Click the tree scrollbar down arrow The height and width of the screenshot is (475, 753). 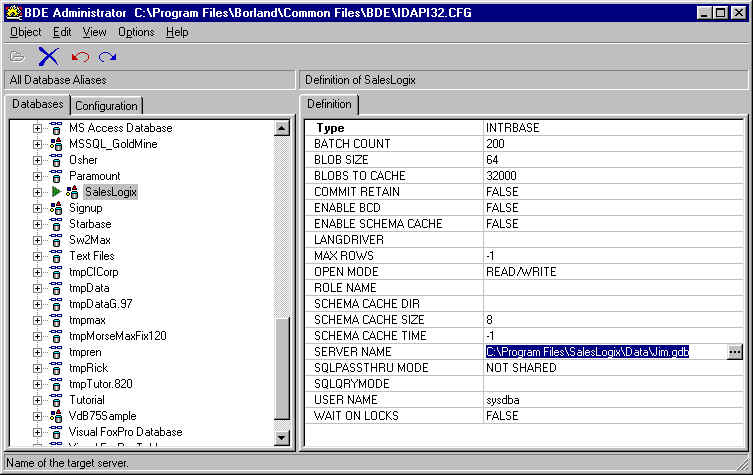pos(282,438)
